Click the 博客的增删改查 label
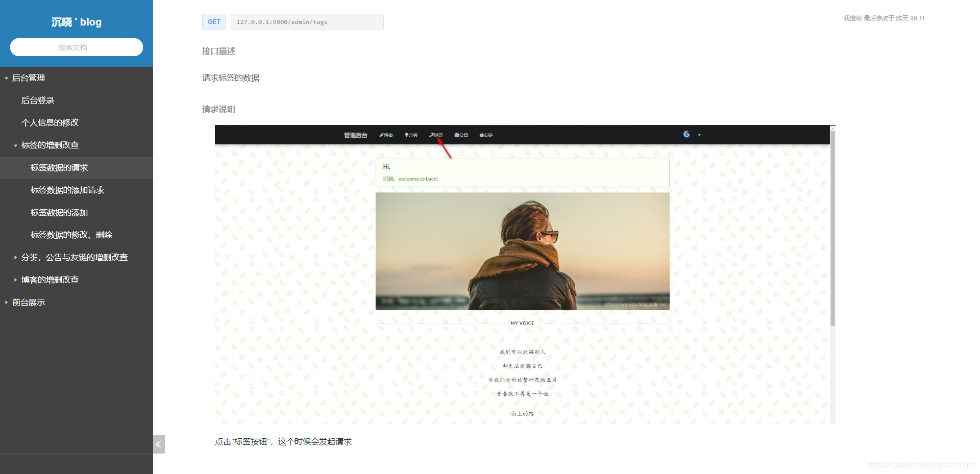This screenshot has width=980, height=474. click(x=50, y=280)
